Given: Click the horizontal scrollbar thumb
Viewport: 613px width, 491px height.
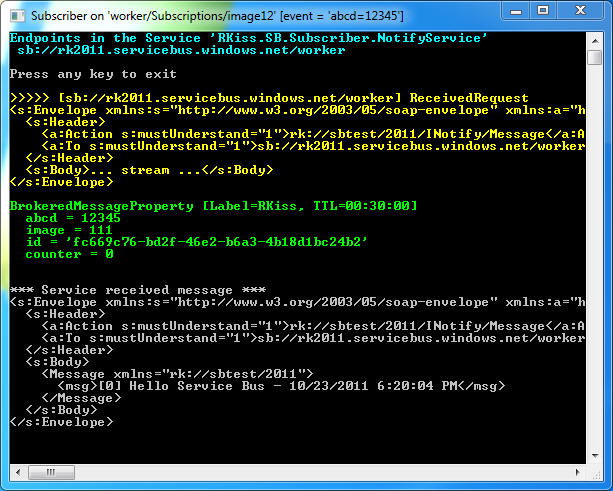Looking at the screenshot, I should 51,472.
